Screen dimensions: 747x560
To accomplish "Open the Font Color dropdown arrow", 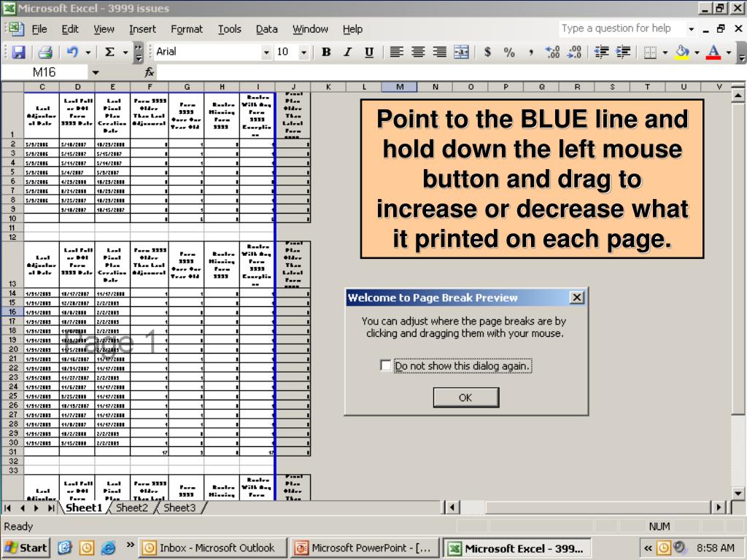I will [729, 52].
